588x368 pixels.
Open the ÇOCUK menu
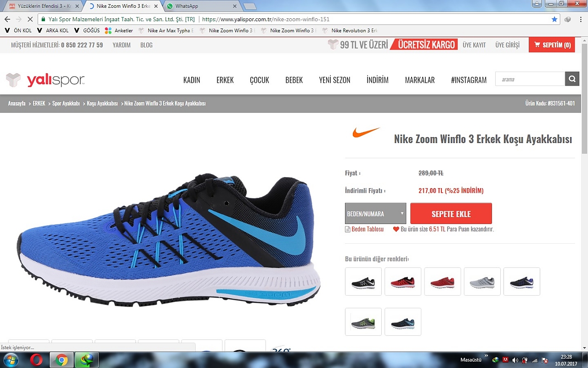260,80
